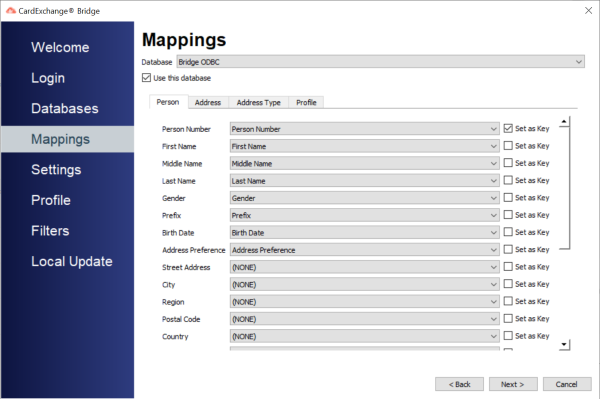Image resolution: width=600 pixels, height=399 pixels.
Task: Open Local Update in the sidebar
Action: [72, 261]
